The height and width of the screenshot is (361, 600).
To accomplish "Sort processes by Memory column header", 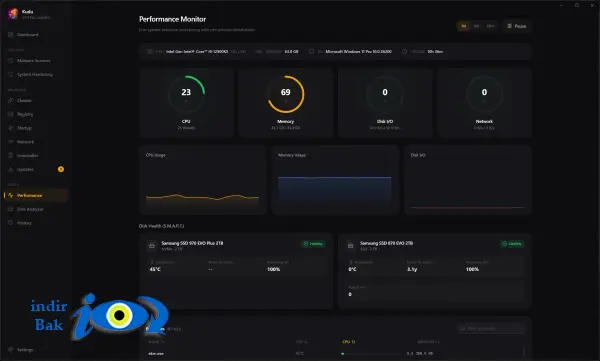I will coord(428,342).
